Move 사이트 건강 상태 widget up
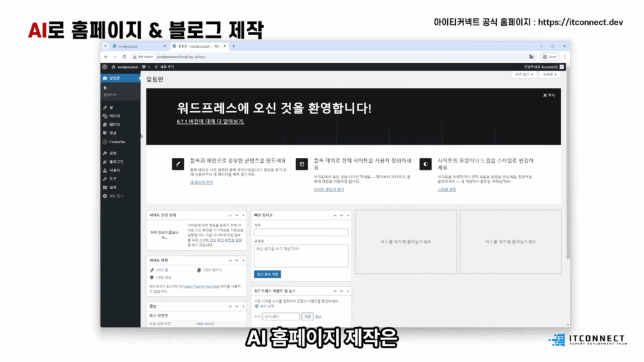The width and height of the screenshot is (644, 362). tap(230, 216)
